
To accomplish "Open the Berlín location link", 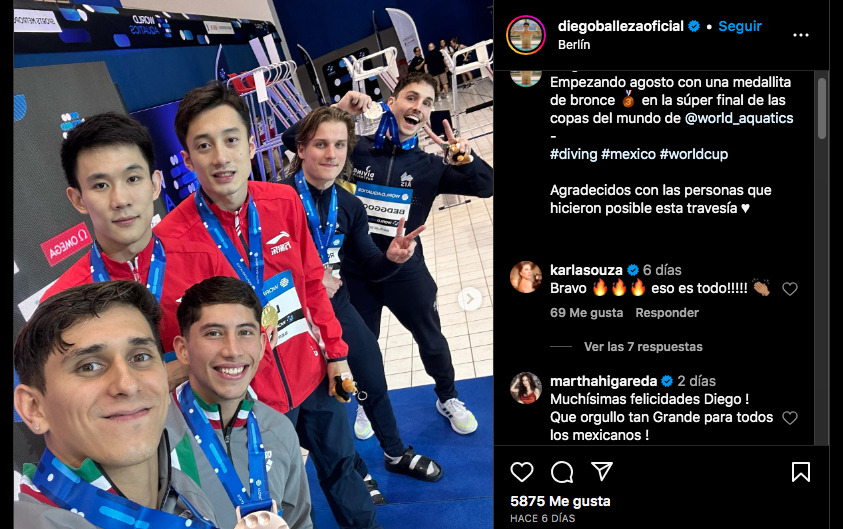I will point(574,45).
